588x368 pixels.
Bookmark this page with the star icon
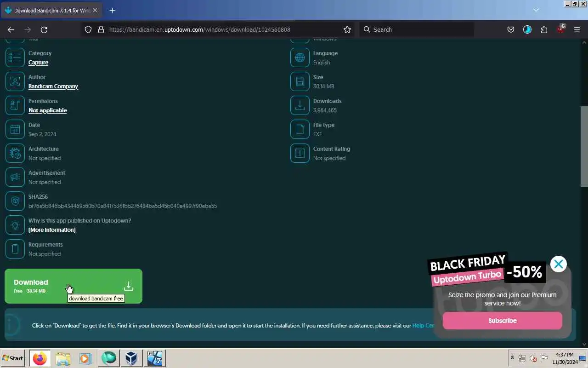coord(347,29)
